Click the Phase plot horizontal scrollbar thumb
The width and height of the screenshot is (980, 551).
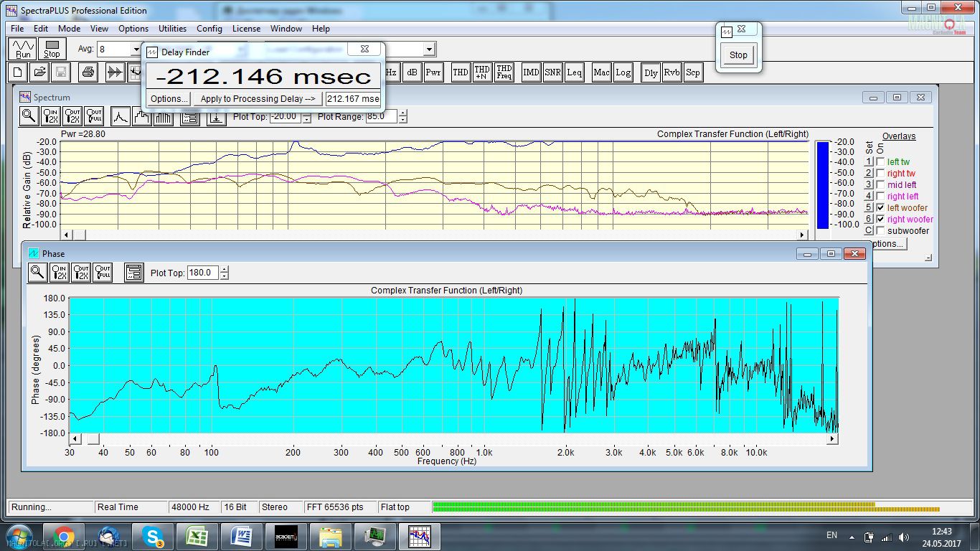pyautogui.click(x=94, y=439)
